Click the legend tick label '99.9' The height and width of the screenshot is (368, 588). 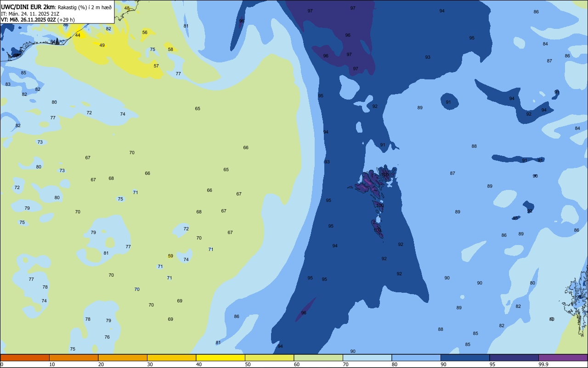click(543, 364)
